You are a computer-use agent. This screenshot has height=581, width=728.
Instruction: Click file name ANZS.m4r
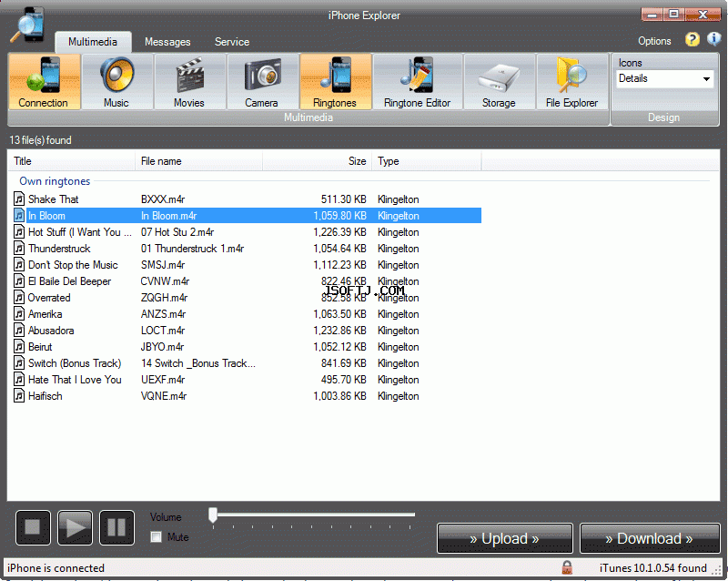164,314
